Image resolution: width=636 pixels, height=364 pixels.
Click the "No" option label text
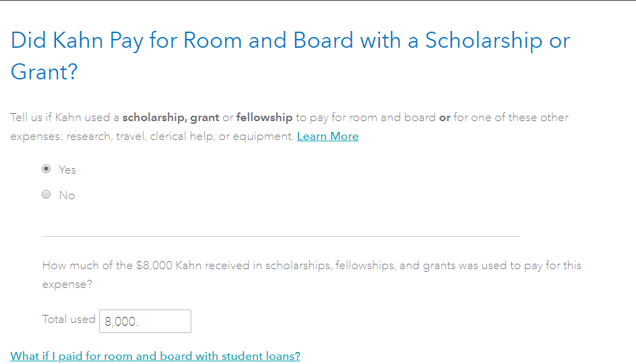coord(67,195)
